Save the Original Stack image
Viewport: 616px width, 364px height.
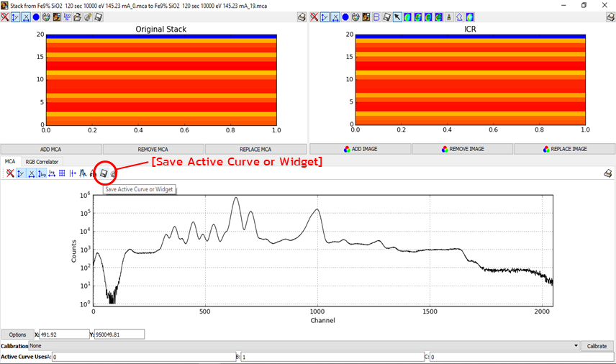tap(98, 17)
